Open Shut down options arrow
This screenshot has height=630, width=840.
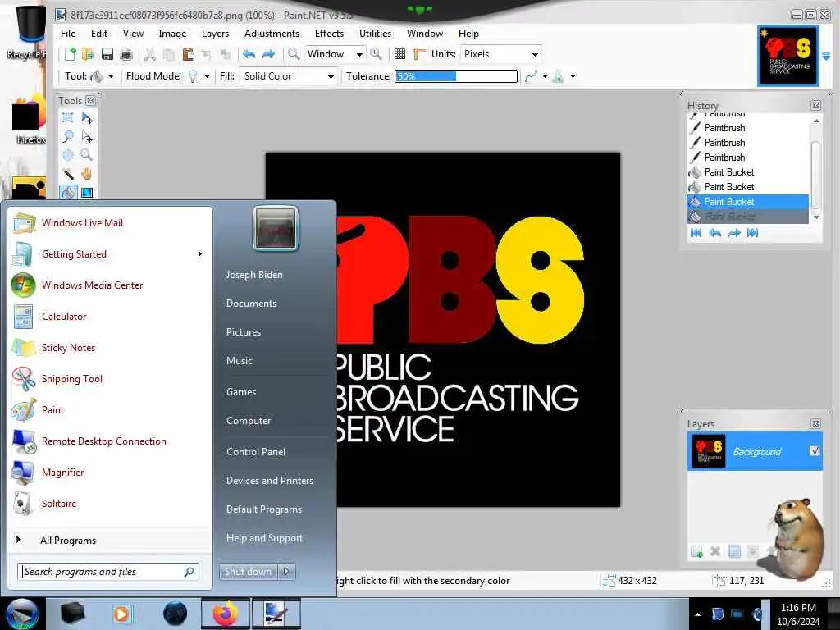[286, 572]
